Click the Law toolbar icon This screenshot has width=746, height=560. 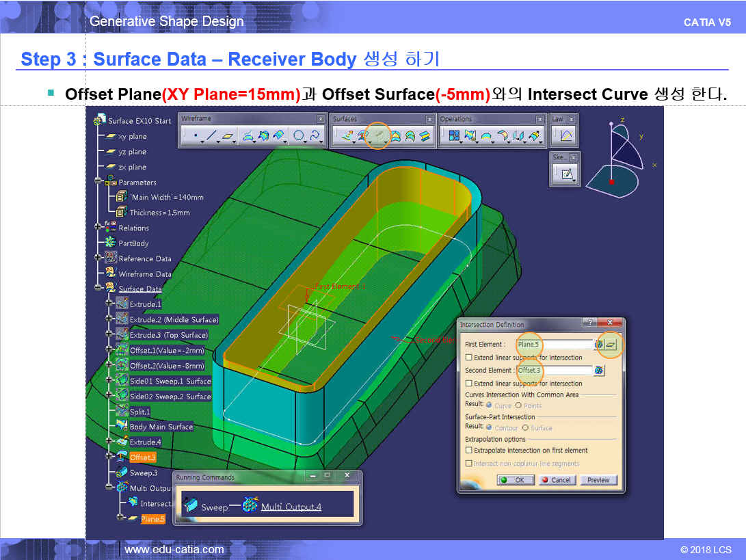tap(566, 136)
